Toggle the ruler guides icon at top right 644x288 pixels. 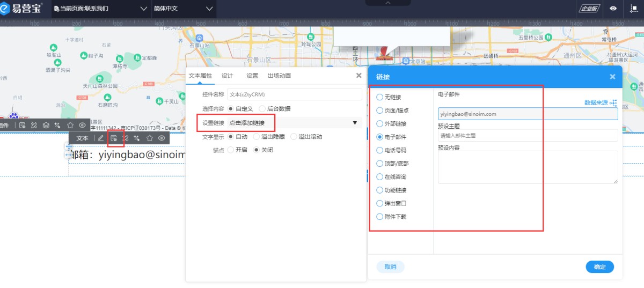[633, 9]
